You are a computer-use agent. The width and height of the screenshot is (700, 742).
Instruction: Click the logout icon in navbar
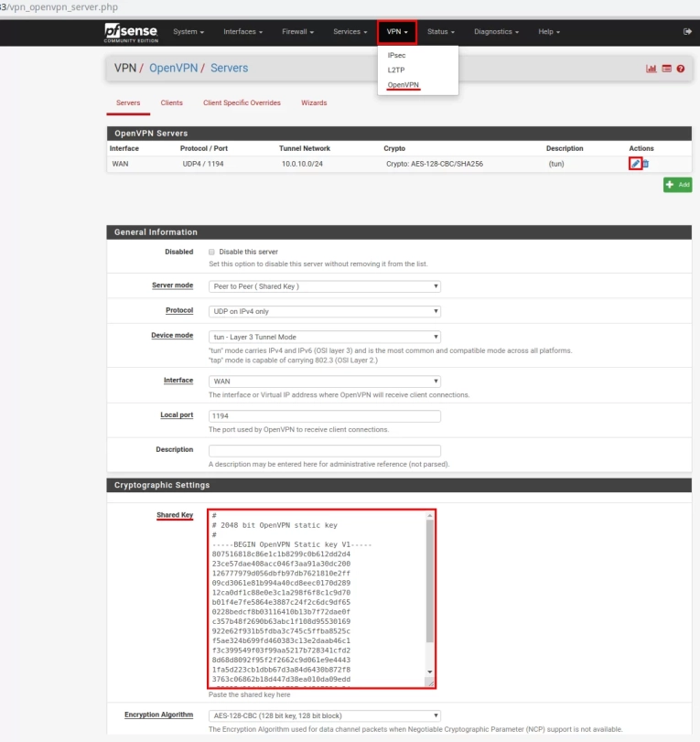tap(687, 31)
